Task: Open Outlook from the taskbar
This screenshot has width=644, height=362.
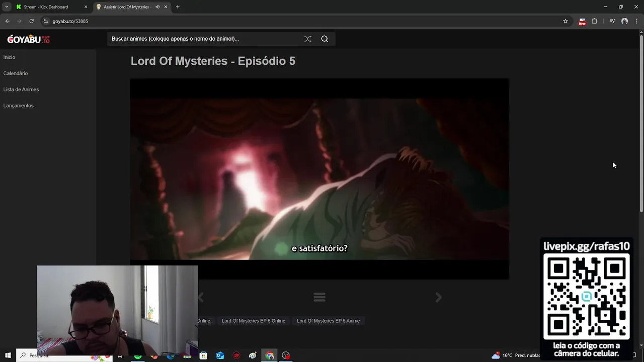Action: pyautogui.click(x=220, y=355)
